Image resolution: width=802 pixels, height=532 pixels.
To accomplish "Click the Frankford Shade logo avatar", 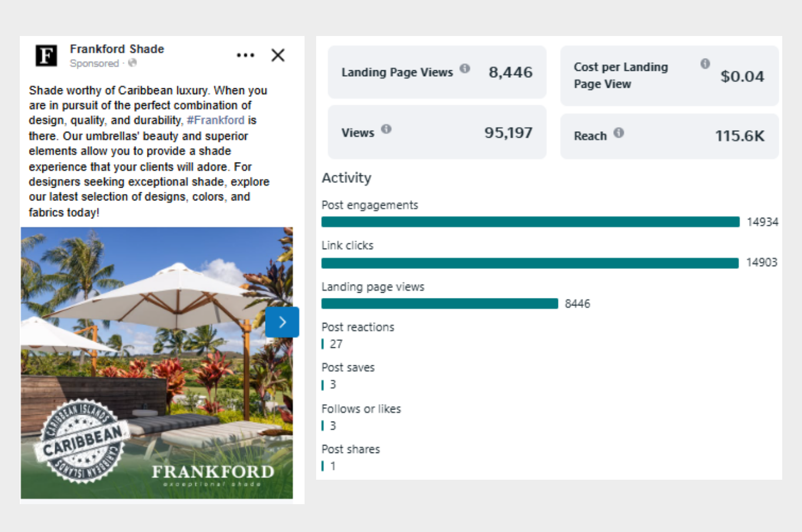I will (x=46, y=56).
